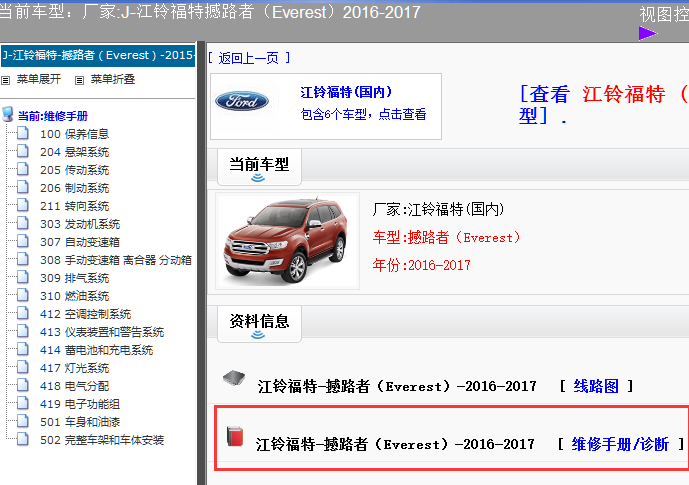Viewport: 689px width, 485px height.
Task: Open tree item 414 蓄电池和充电系统
Action: pos(97,350)
